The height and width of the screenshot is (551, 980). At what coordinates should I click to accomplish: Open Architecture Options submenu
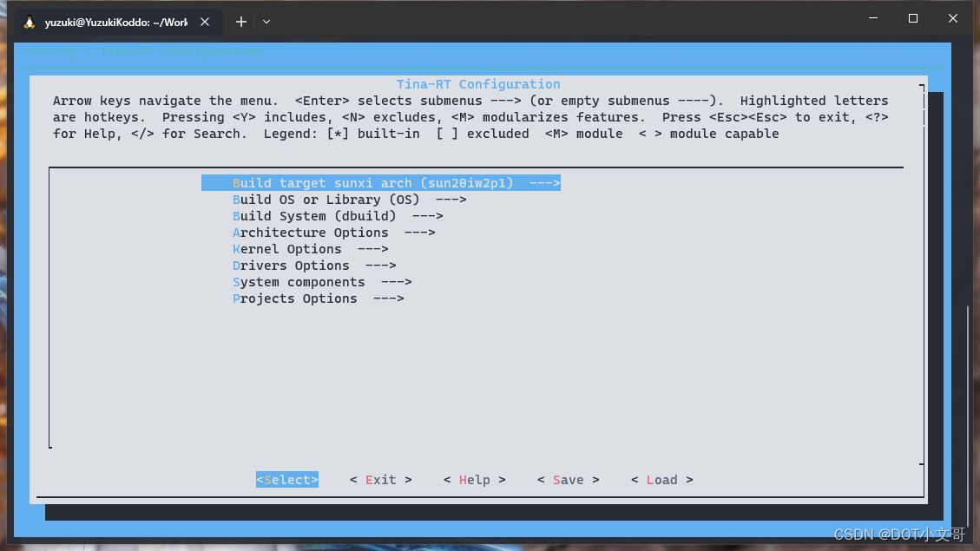tap(333, 233)
